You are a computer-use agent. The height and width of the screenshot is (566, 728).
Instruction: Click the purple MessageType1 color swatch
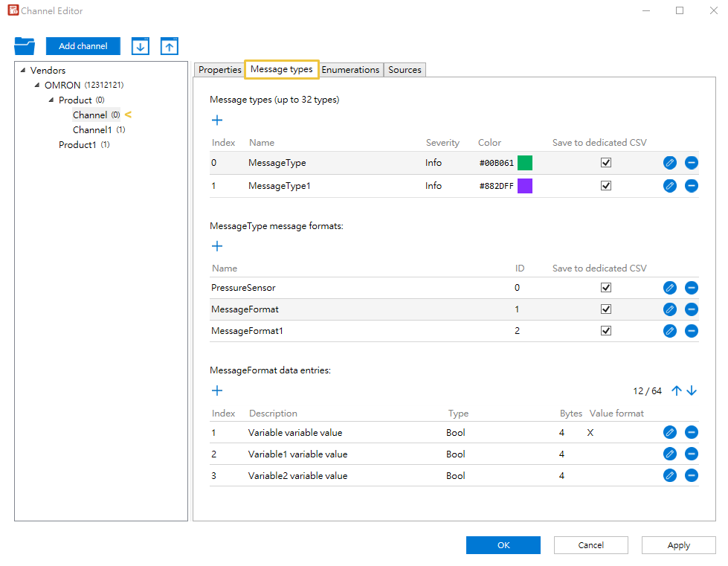(525, 186)
